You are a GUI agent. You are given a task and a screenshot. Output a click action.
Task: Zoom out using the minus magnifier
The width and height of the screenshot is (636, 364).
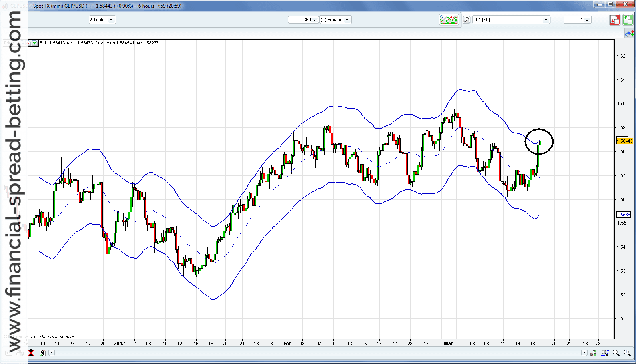616,353
